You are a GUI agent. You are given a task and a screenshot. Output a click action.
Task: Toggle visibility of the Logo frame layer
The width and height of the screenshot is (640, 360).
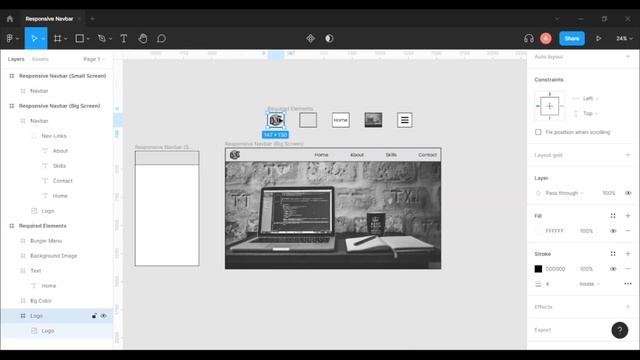(104, 316)
